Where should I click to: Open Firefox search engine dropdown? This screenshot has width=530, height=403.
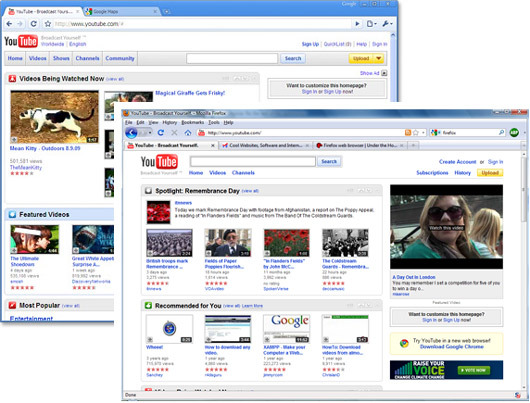click(436, 133)
